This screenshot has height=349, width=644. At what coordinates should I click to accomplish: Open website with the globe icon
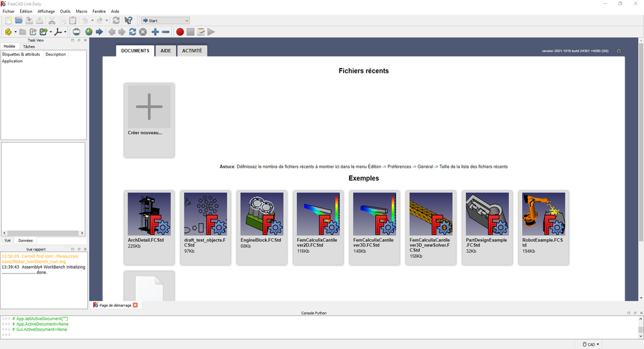point(89,31)
